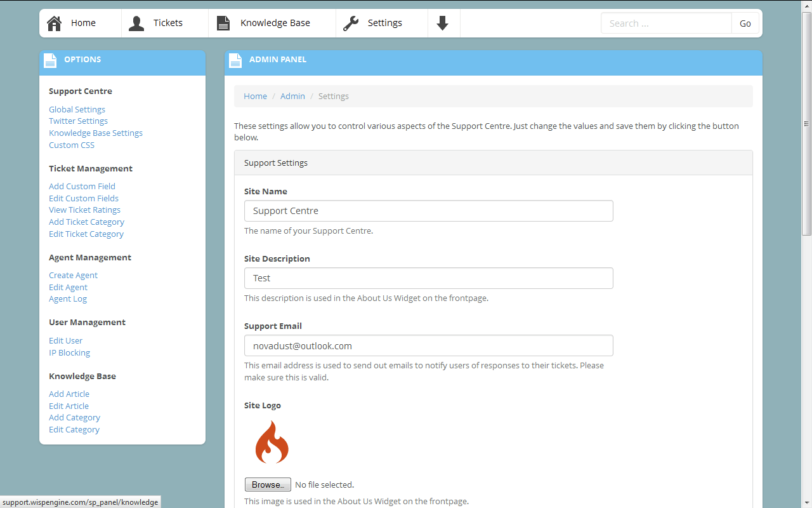
Task: Go to Add Ticket Category
Action: click(86, 222)
